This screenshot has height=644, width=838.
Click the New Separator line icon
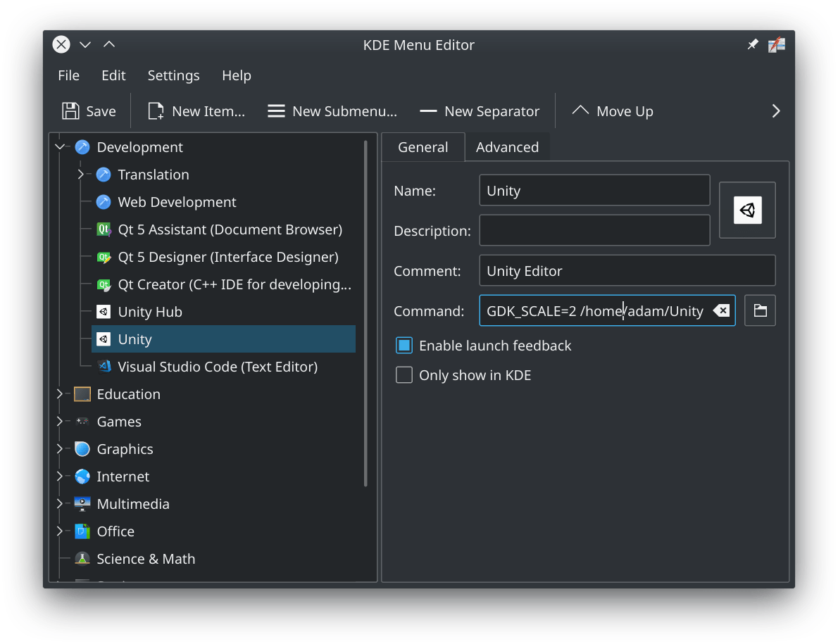(x=429, y=111)
